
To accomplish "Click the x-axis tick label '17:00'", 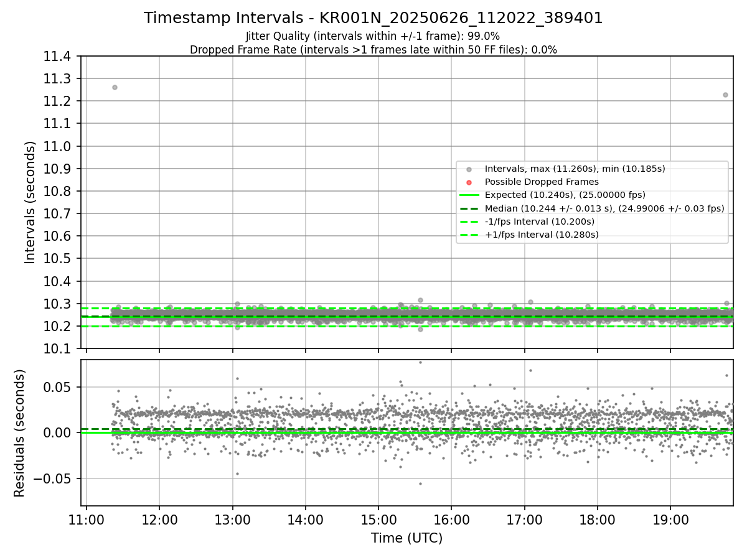I will [524, 520].
